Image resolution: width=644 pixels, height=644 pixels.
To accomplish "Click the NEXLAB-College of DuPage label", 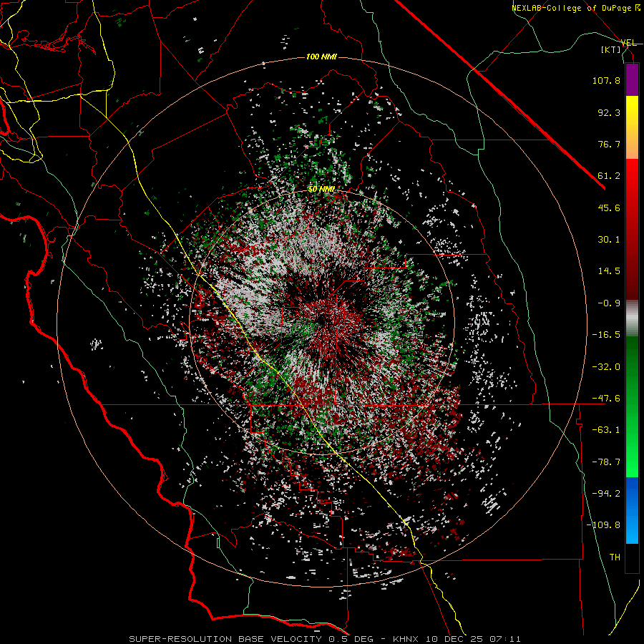I will pyautogui.click(x=575, y=8).
